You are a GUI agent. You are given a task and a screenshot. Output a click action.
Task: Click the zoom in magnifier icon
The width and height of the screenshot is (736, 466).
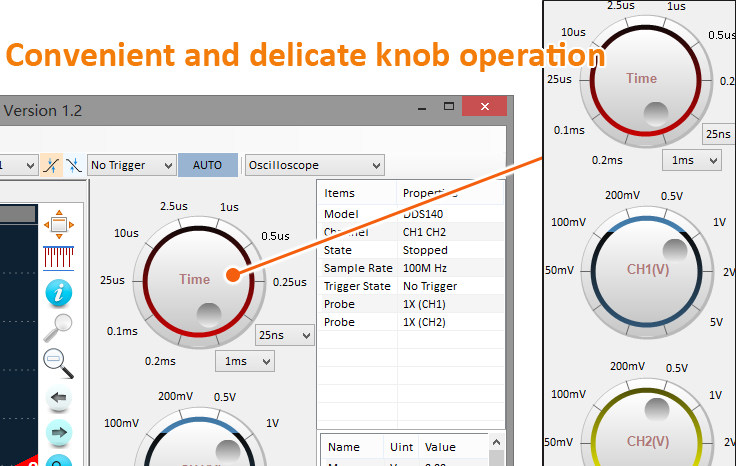point(58,328)
